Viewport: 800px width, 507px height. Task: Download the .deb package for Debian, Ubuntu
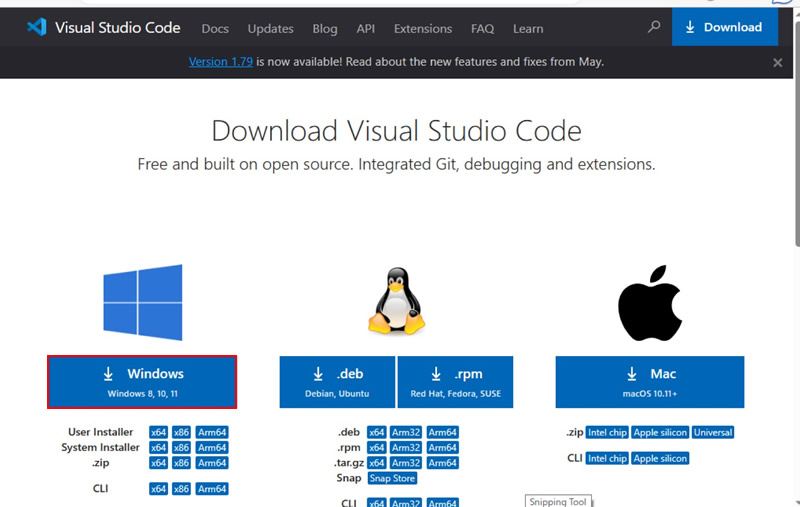point(337,382)
